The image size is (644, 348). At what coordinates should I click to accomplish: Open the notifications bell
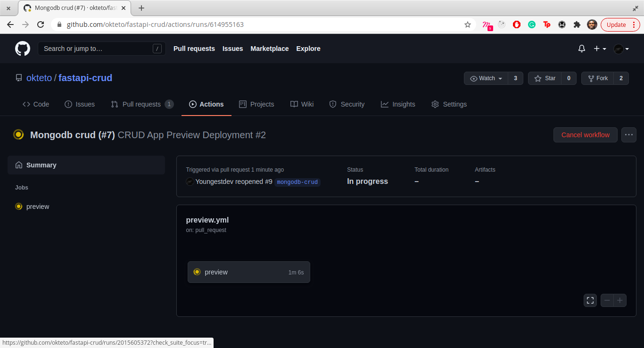582,49
